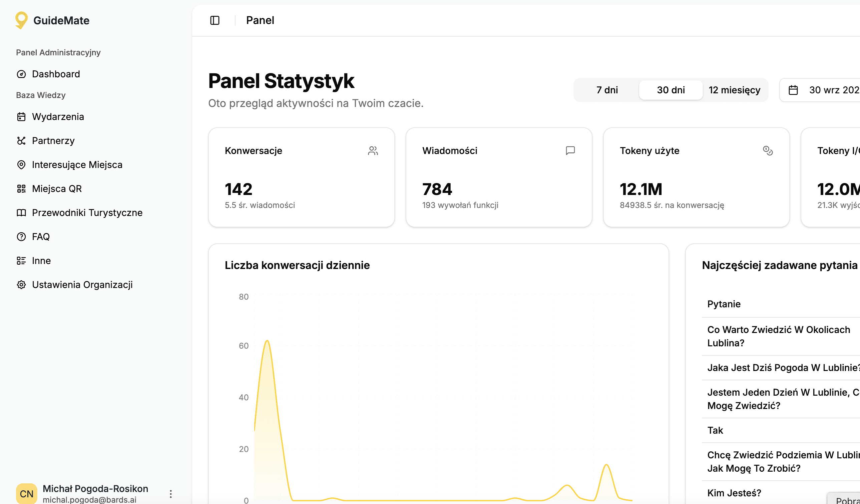Select the 12 miesięcy range tab
The height and width of the screenshot is (504, 860).
(735, 90)
